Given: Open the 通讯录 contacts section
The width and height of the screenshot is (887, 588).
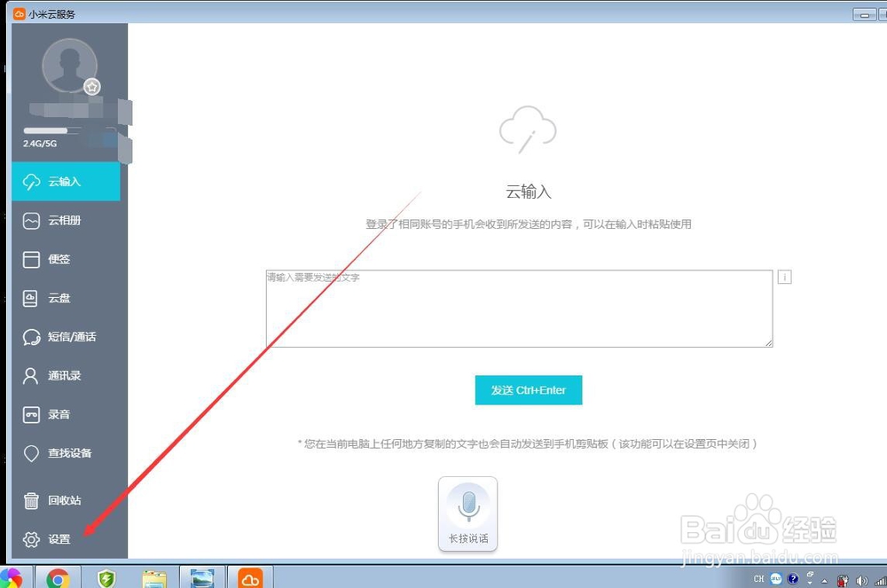Looking at the screenshot, I should click(x=66, y=375).
